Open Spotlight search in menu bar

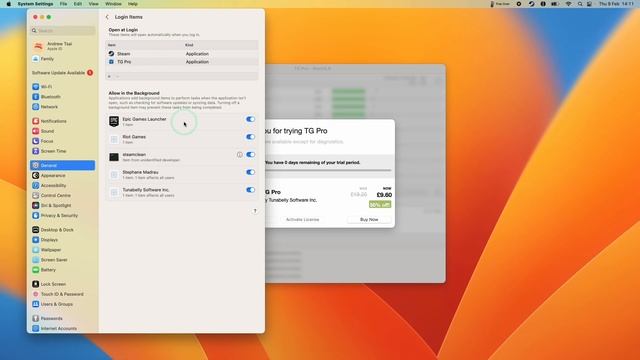point(580,4)
